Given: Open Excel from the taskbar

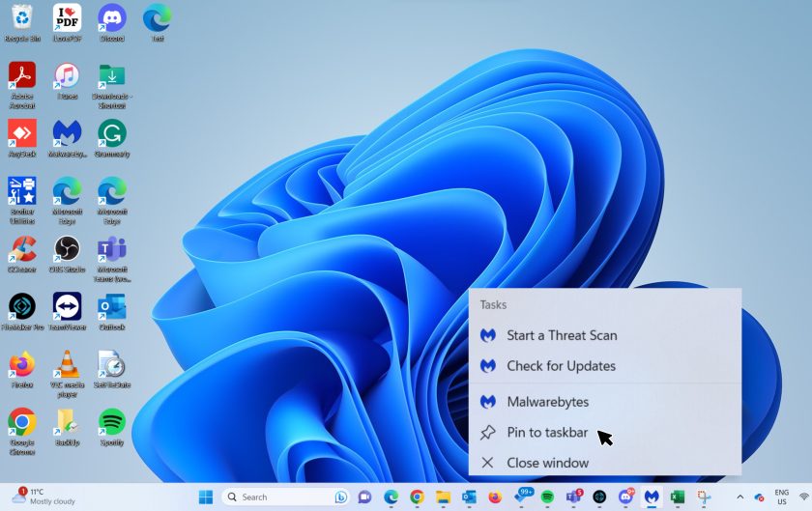Looking at the screenshot, I should pos(678,497).
